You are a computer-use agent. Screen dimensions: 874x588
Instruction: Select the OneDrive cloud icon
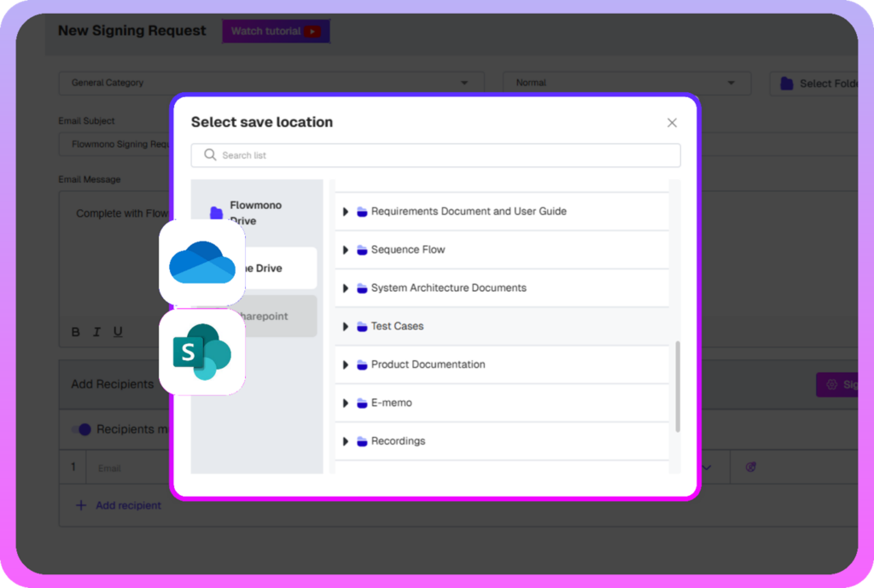coord(201,265)
